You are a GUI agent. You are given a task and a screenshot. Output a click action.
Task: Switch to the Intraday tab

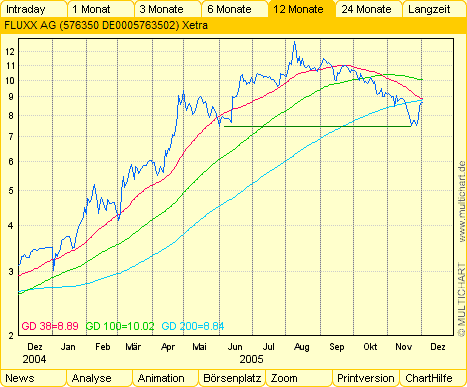coord(33,9)
